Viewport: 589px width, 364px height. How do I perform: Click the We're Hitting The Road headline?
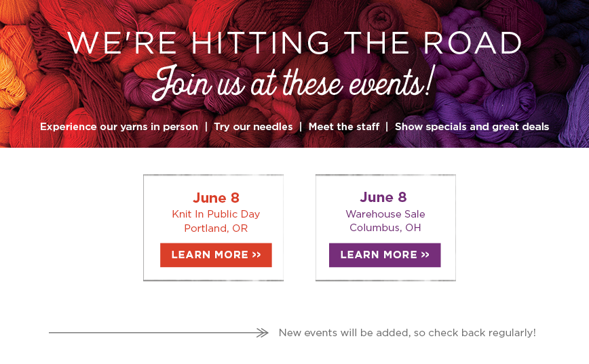tap(294, 43)
